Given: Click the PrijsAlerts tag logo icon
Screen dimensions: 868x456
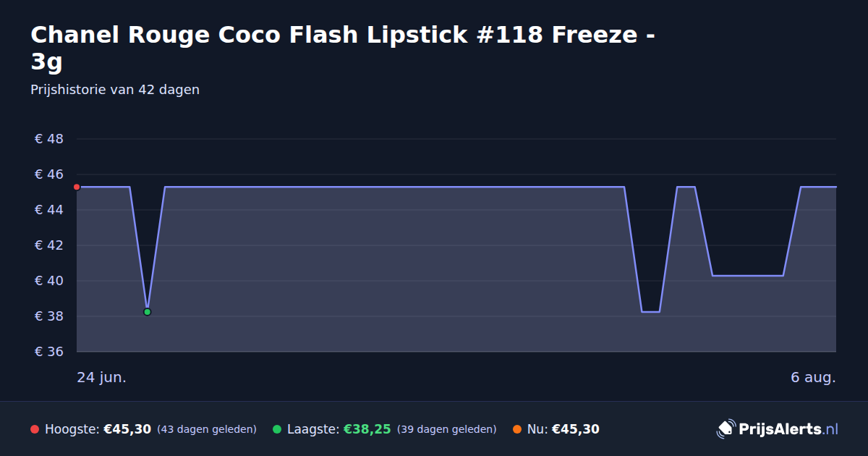Looking at the screenshot, I should click(x=726, y=429).
